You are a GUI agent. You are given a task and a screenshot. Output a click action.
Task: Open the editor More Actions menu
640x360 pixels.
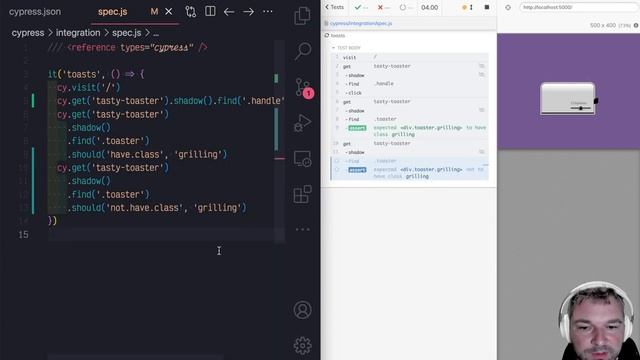[268, 12]
